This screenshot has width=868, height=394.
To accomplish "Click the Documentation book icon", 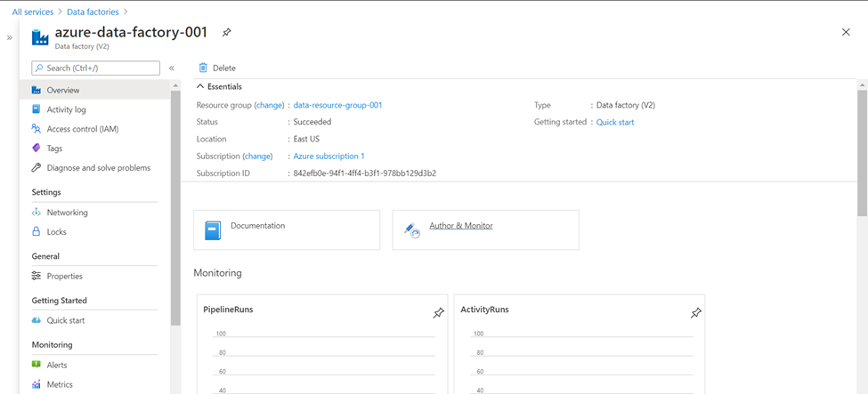I will [213, 230].
